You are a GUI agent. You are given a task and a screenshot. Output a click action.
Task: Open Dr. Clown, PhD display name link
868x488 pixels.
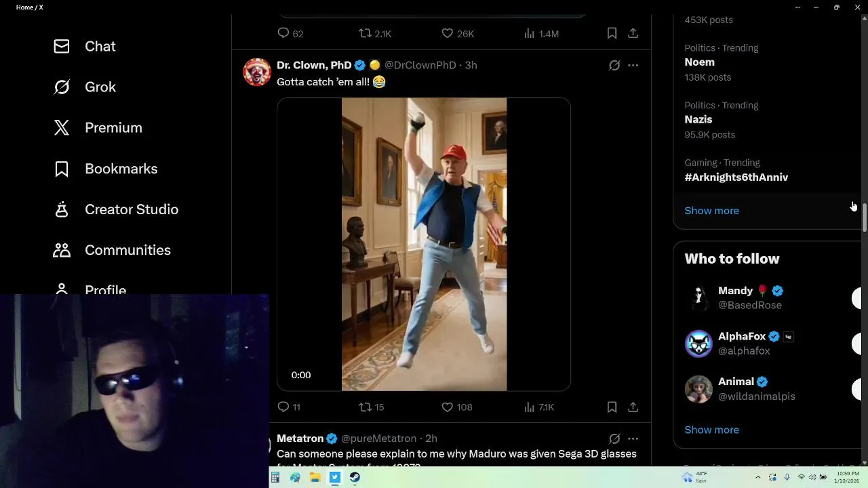click(314, 65)
